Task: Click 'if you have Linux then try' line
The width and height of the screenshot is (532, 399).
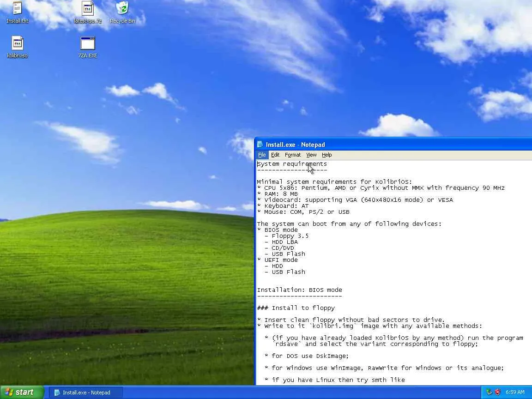Action: 334,380
